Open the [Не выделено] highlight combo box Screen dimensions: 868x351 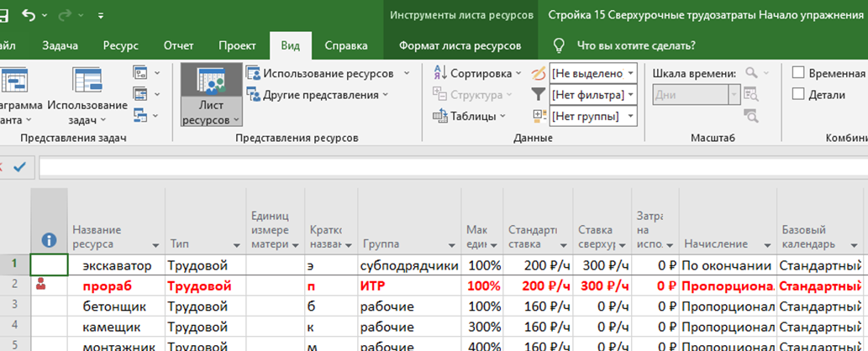[x=593, y=73]
